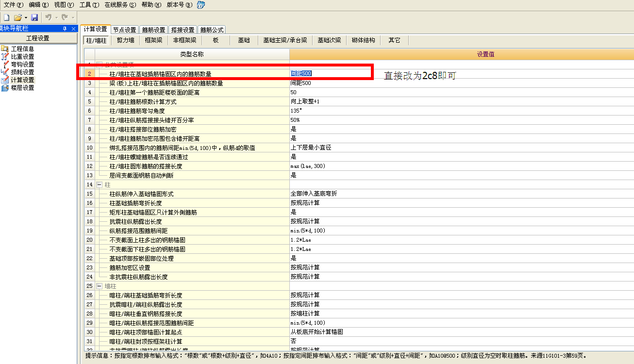This screenshot has width=634, height=364.
Task: Open the 在线服务(S) menu
Action: coord(120,5)
